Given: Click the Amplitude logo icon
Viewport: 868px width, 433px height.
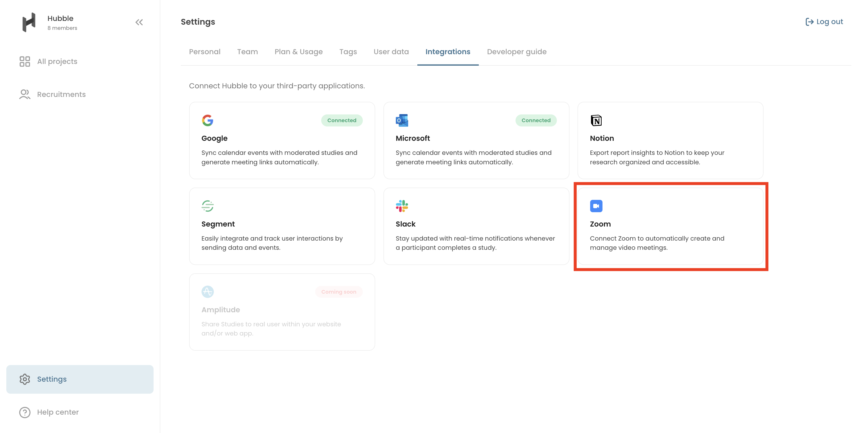Looking at the screenshot, I should [208, 292].
